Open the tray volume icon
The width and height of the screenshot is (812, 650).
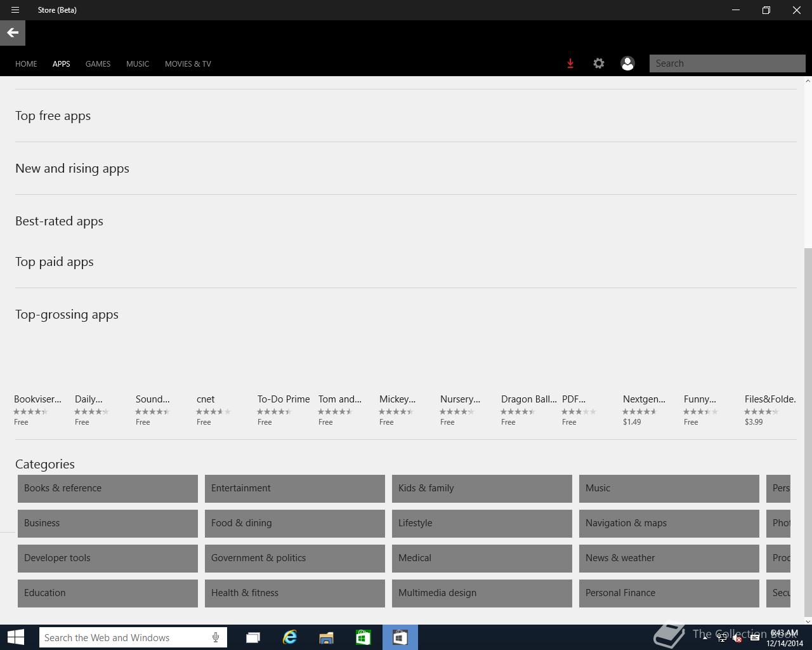coord(737,638)
